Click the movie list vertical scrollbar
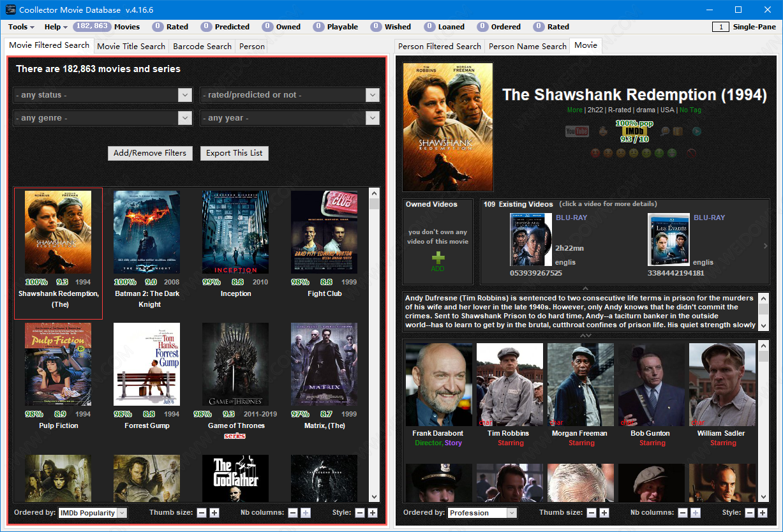 point(375,344)
